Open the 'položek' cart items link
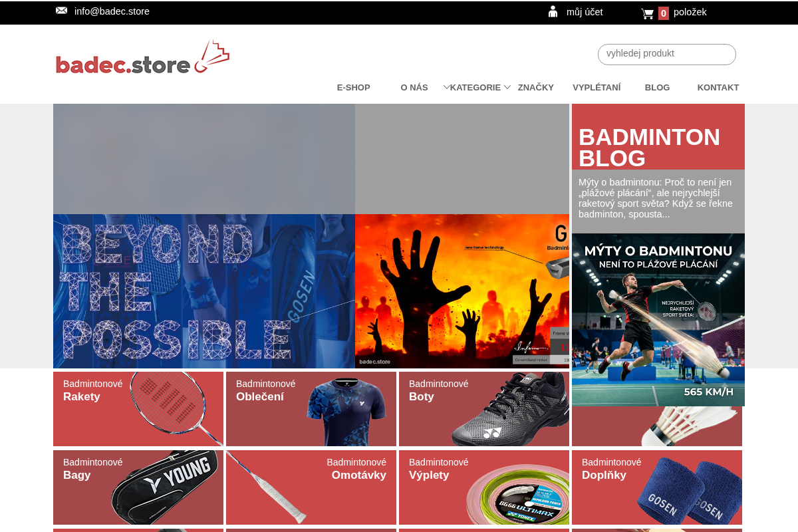 click(690, 12)
